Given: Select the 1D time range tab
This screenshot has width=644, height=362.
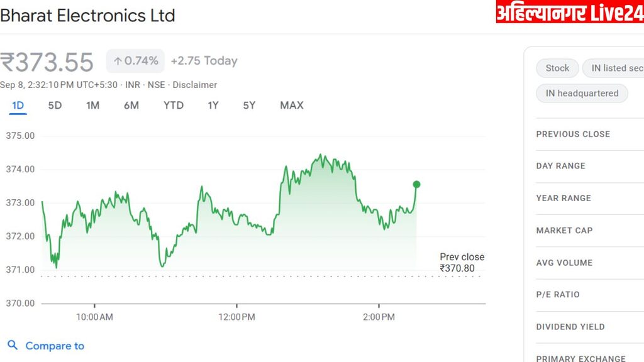Looking at the screenshot, I should tap(18, 105).
